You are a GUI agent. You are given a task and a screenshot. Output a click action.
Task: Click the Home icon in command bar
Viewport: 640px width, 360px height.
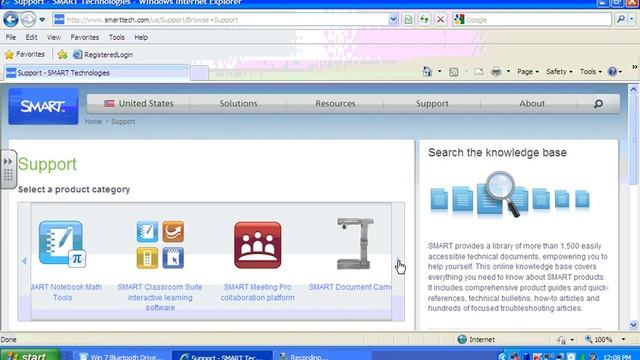[427, 72]
